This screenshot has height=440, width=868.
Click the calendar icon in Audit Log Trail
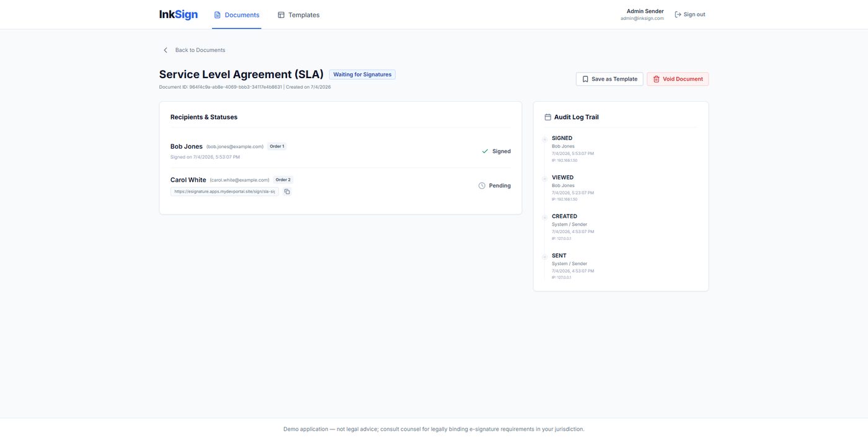[547, 117]
